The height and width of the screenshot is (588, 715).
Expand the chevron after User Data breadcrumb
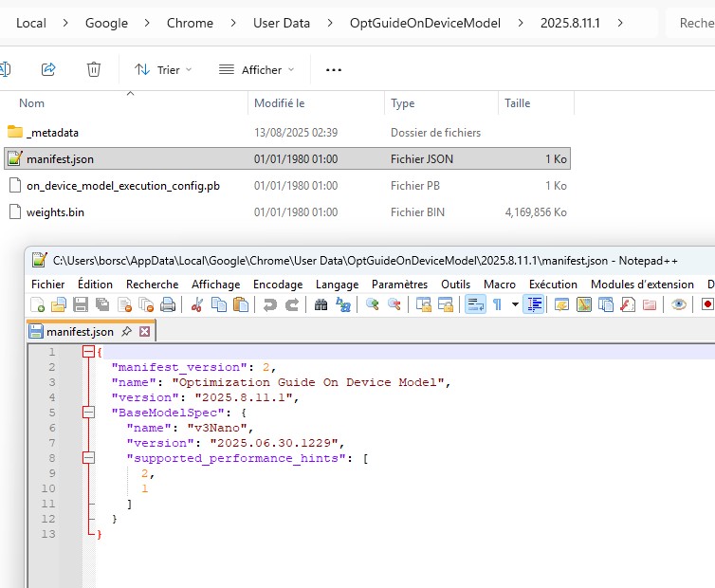pos(330,23)
